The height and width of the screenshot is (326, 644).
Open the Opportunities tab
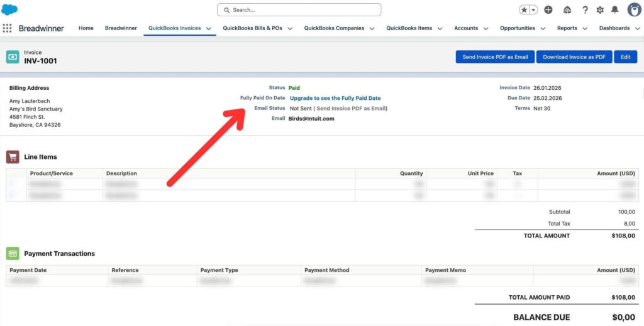[518, 28]
